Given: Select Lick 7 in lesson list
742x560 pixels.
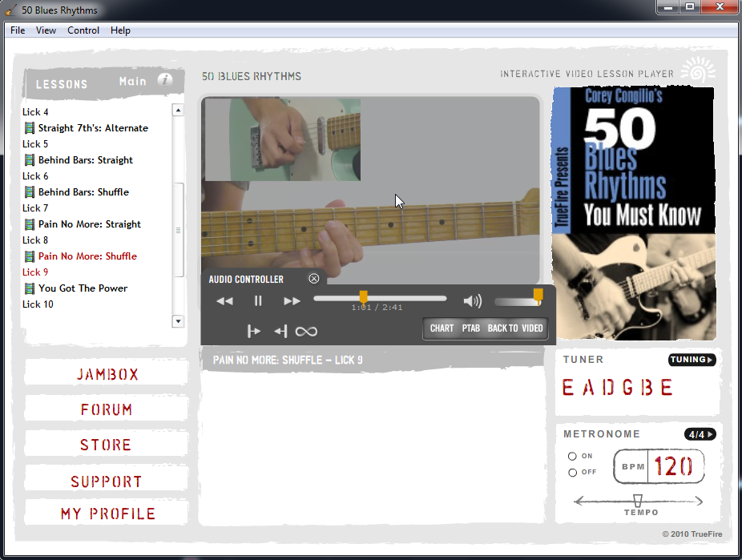Looking at the screenshot, I should coord(35,208).
